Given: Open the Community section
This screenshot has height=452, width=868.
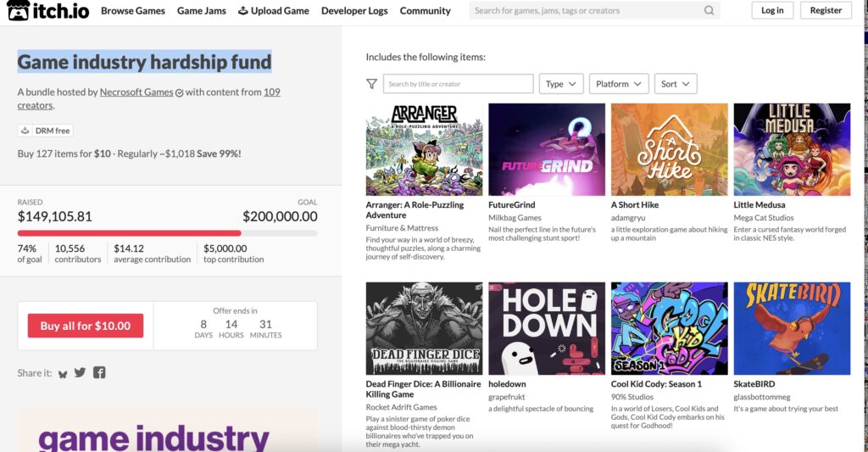Looking at the screenshot, I should [x=426, y=10].
